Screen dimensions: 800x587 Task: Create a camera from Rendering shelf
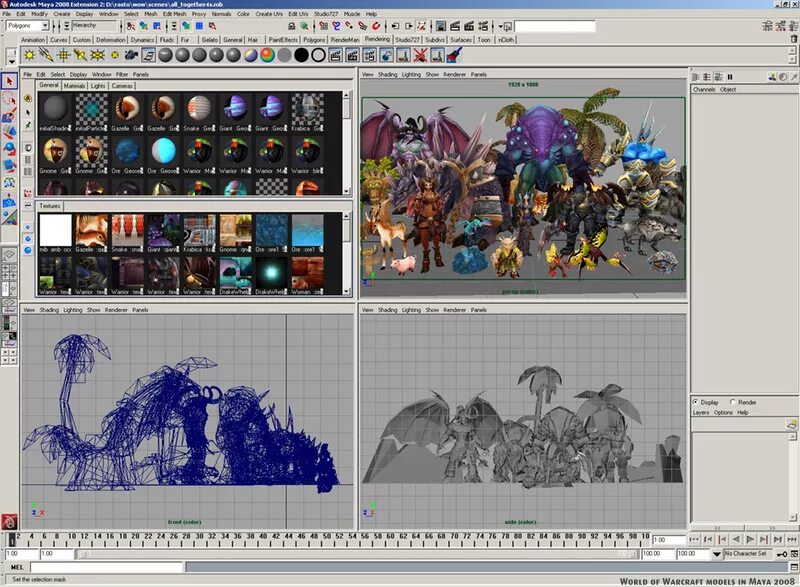click(x=131, y=55)
